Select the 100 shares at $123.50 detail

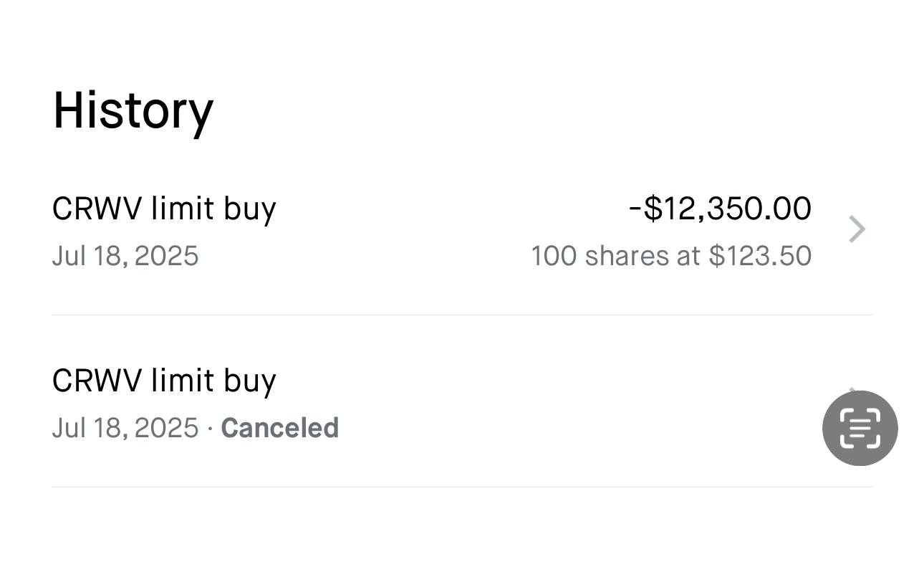point(671,256)
